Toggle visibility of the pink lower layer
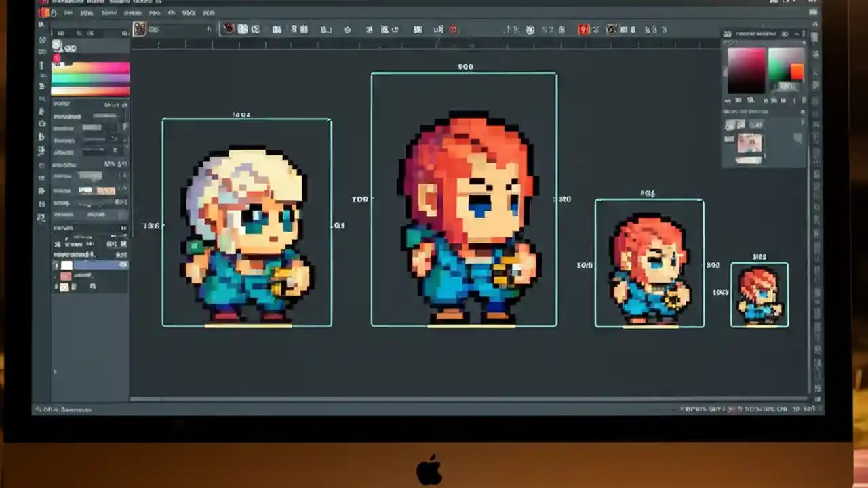The width and height of the screenshot is (868, 488). pos(57,277)
